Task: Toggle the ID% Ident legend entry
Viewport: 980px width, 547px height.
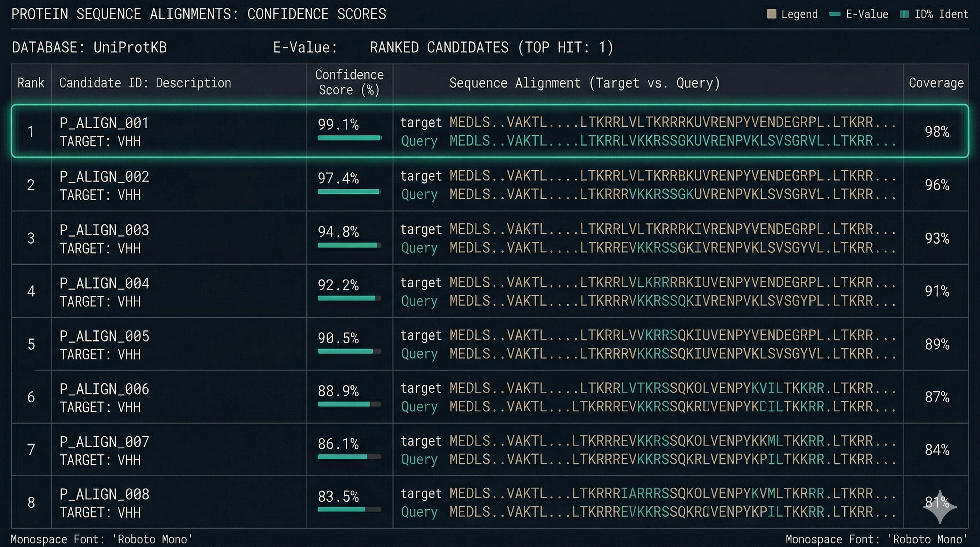Action: [934, 14]
